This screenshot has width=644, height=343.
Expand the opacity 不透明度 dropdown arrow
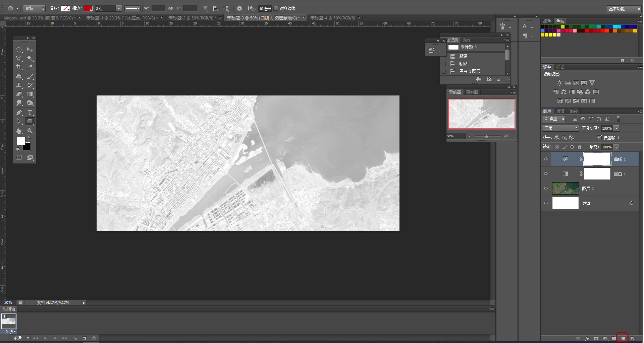[616, 128]
